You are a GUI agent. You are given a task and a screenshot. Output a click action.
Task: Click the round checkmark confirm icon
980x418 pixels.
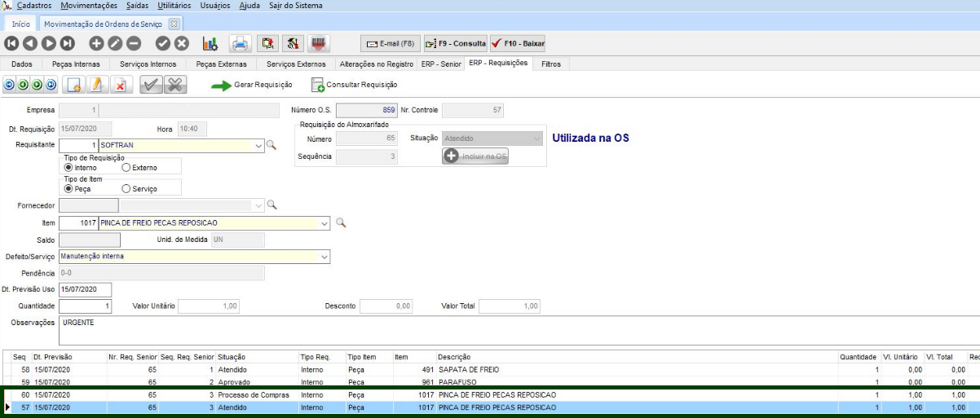163,43
